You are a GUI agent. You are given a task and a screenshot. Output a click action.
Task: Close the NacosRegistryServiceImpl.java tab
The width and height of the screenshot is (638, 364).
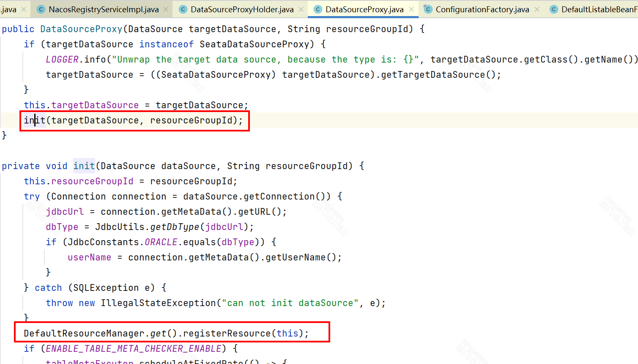[x=166, y=9]
